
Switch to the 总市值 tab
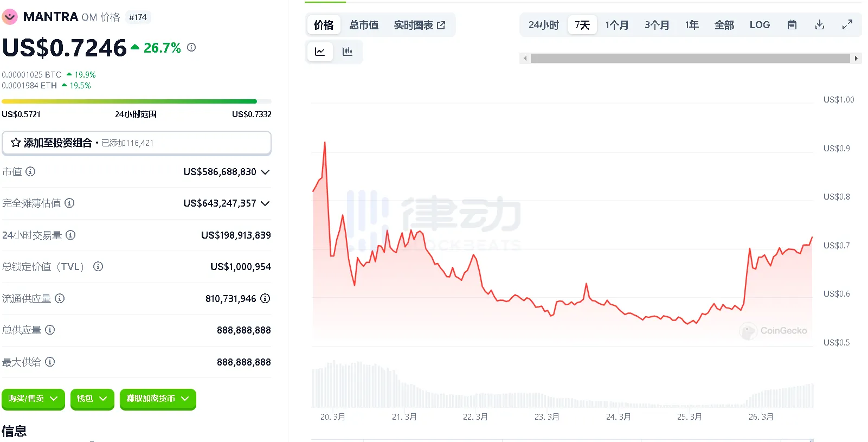click(364, 25)
